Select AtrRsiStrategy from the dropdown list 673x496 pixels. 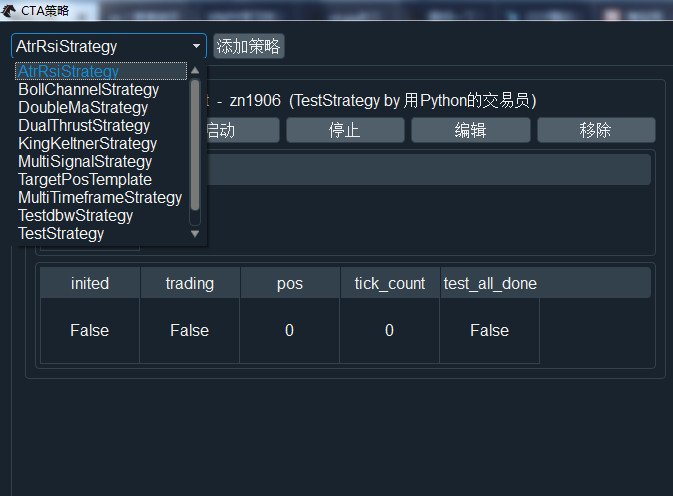[68, 71]
